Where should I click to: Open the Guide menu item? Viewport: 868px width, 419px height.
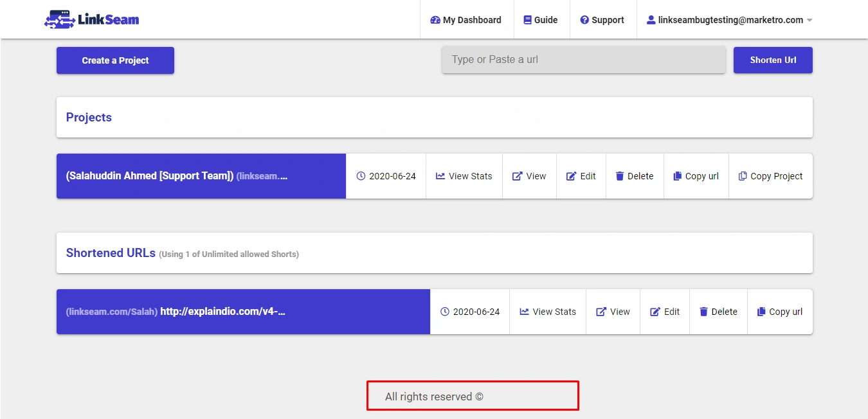point(541,19)
